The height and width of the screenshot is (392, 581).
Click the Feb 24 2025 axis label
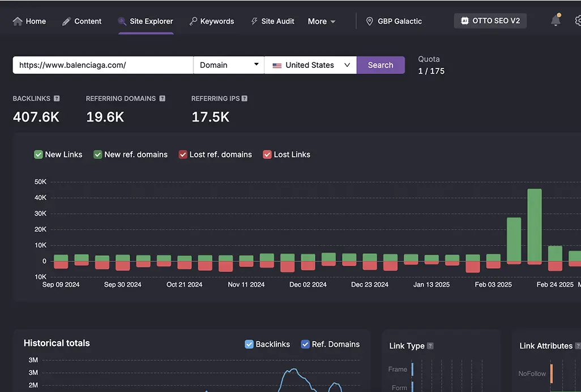point(555,285)
